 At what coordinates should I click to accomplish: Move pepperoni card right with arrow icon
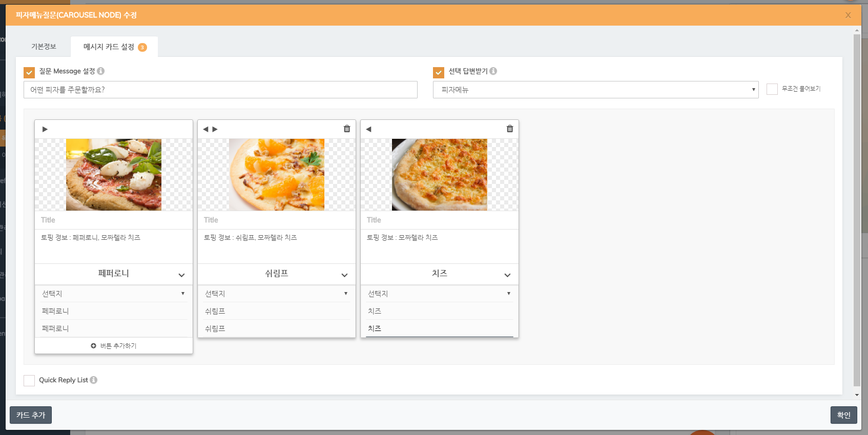click(x=45, y=129)
